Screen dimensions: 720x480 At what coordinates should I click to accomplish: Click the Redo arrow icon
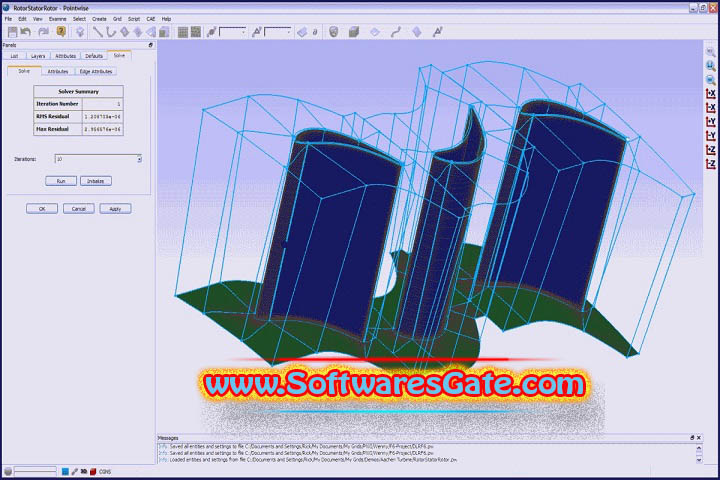[x=43, y=32]
